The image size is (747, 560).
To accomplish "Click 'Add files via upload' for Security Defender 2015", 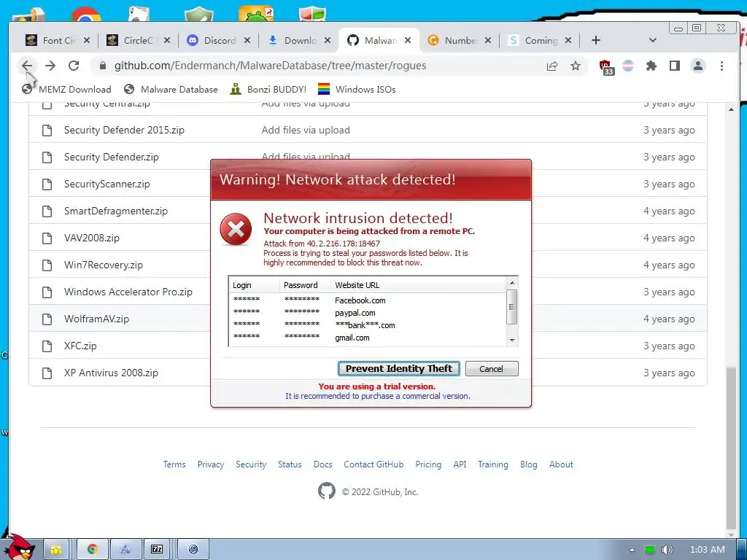I will coord(306,130).
